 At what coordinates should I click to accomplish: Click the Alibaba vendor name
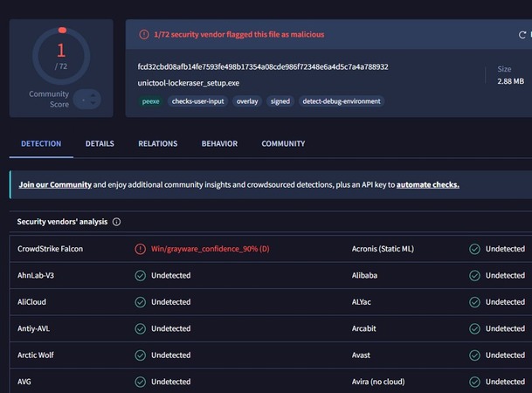pos(364,275)
